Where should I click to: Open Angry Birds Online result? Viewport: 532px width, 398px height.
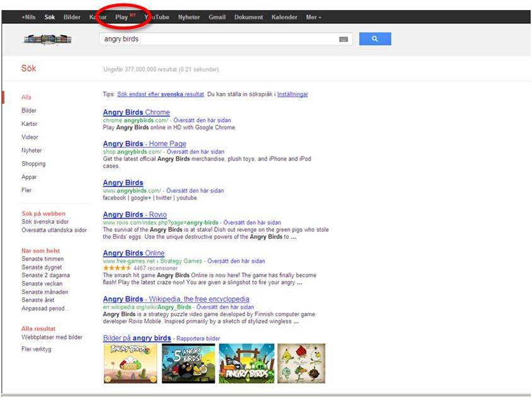tap(134, 253)
